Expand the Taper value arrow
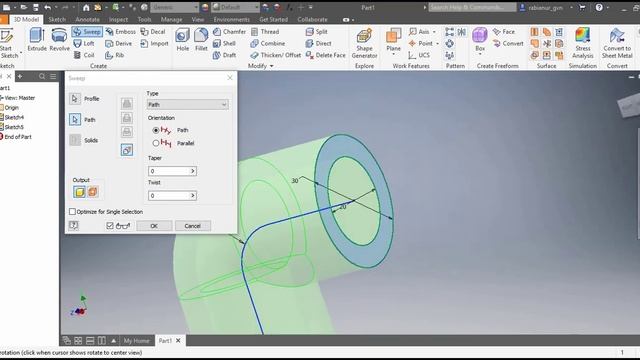 click(193, 171)
